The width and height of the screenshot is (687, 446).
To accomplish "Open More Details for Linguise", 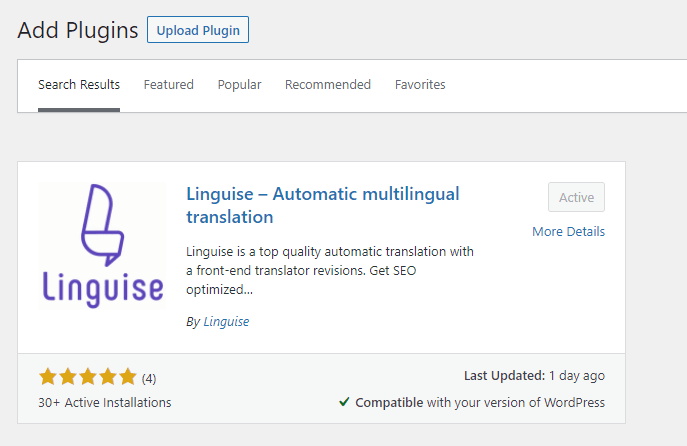I will click(x=569, y=231).
